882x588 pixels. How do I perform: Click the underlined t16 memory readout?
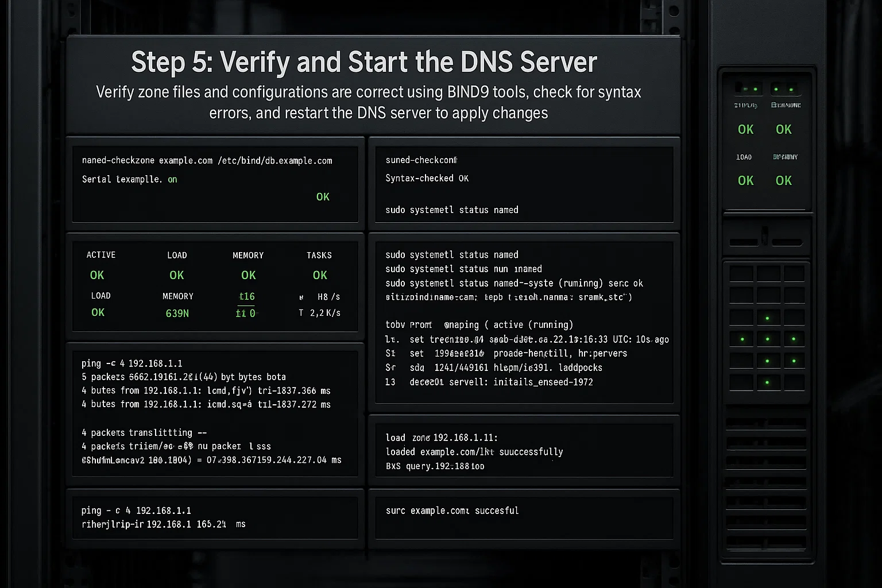[x=246, y=296]
